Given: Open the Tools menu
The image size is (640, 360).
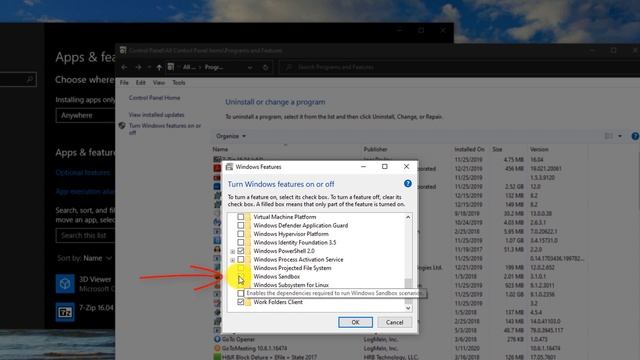Looking at the screenshot, I should click(179, 82).
